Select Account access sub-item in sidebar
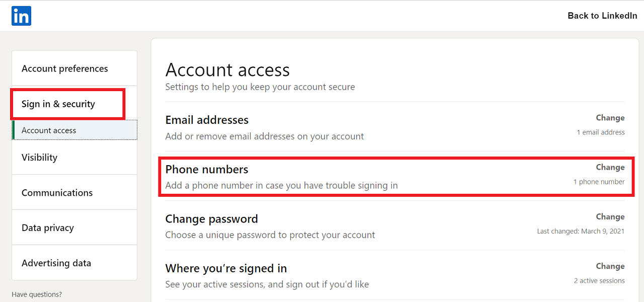This screenshot has width=644, height=302. (x=49, y=130)
